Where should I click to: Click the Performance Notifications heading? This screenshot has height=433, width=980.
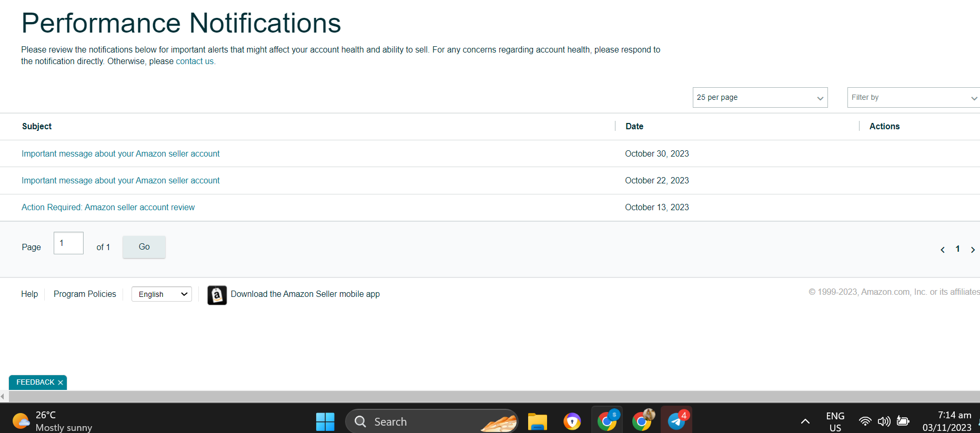click(x=181, y=23)
